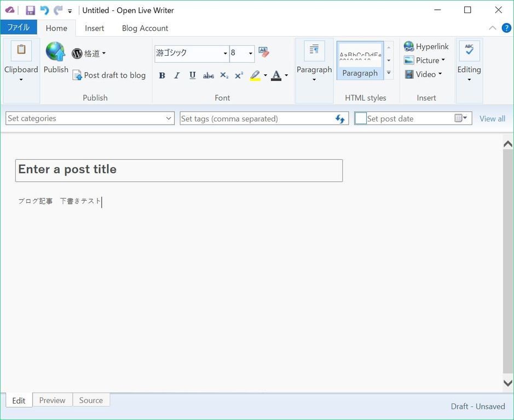
Task: Collapse the ribbon with the chevron
Action: 492,28
